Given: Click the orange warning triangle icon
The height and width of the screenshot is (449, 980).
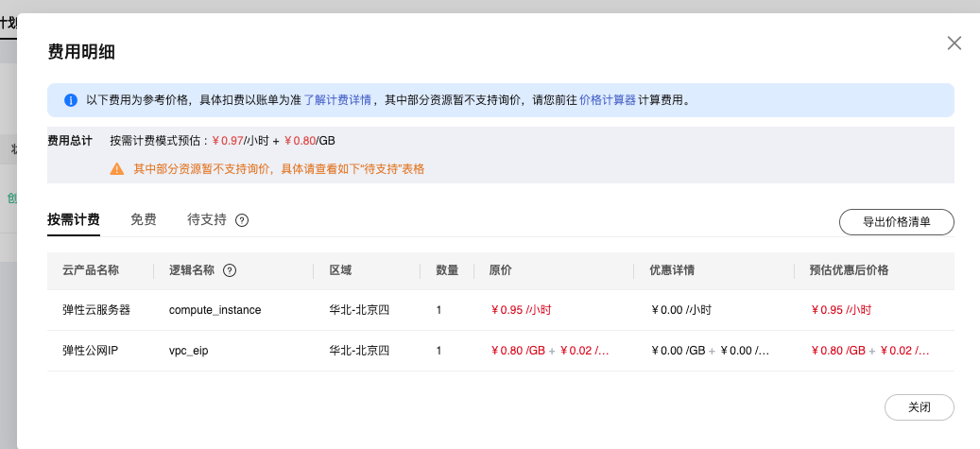Looking at the screenshot, I should (x=117, y=169).
